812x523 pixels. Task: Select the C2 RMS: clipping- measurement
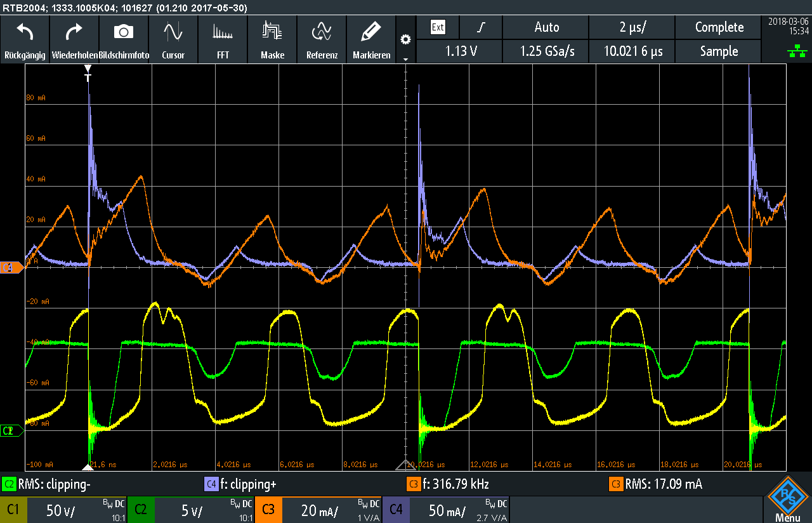pos(47,484)
